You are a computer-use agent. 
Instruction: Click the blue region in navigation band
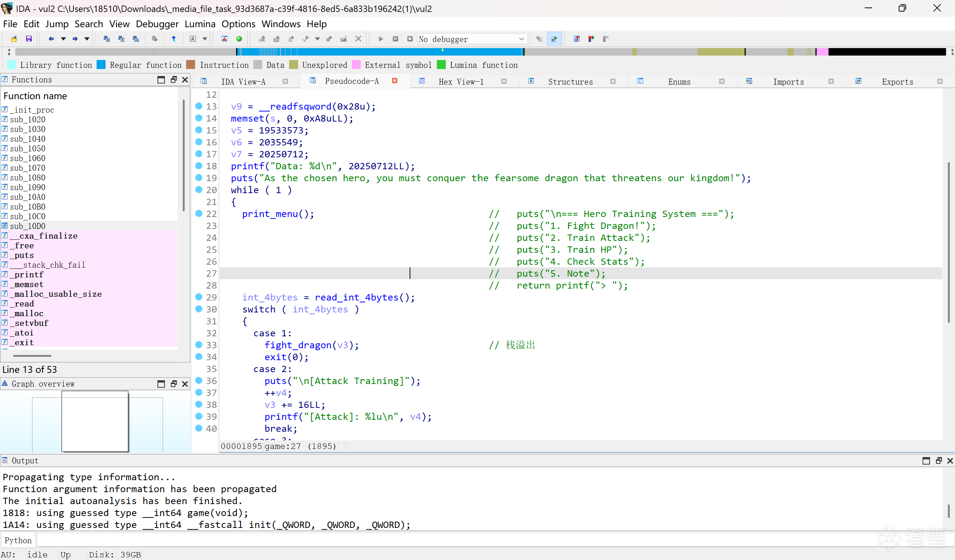[379, 52]
